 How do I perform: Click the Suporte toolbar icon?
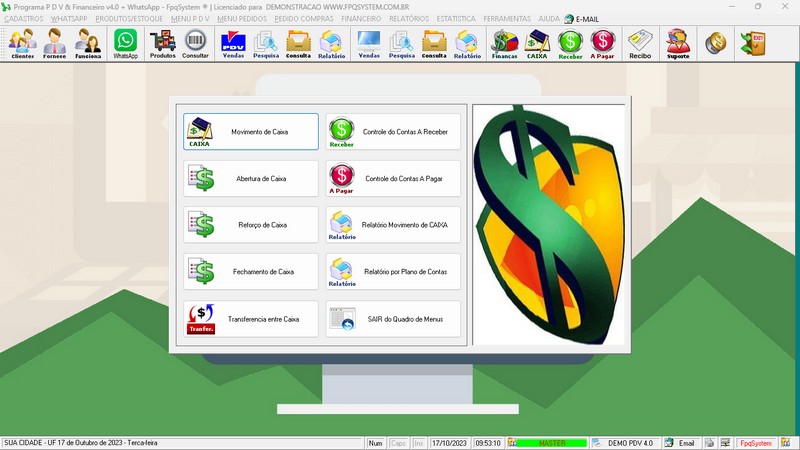(x=678, y=43)
